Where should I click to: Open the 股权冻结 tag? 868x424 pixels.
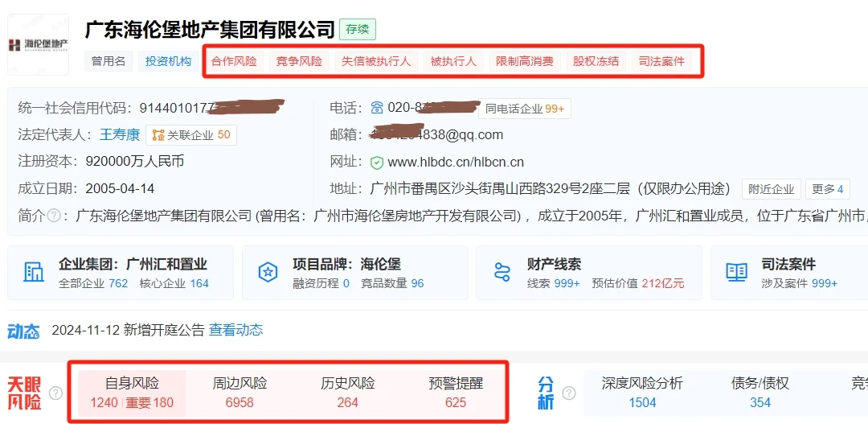(596, 61)
